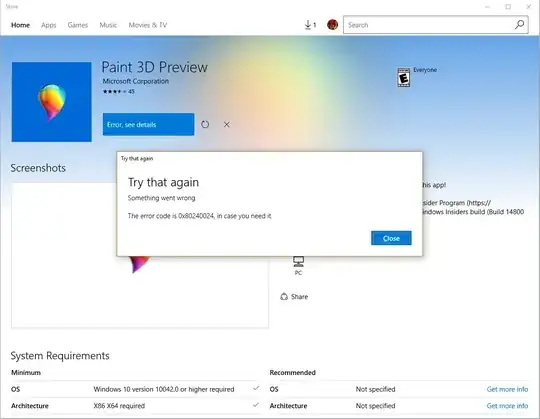Select the Movies & TV tab
Screen dimensions: 540x419
coord(148,25)
